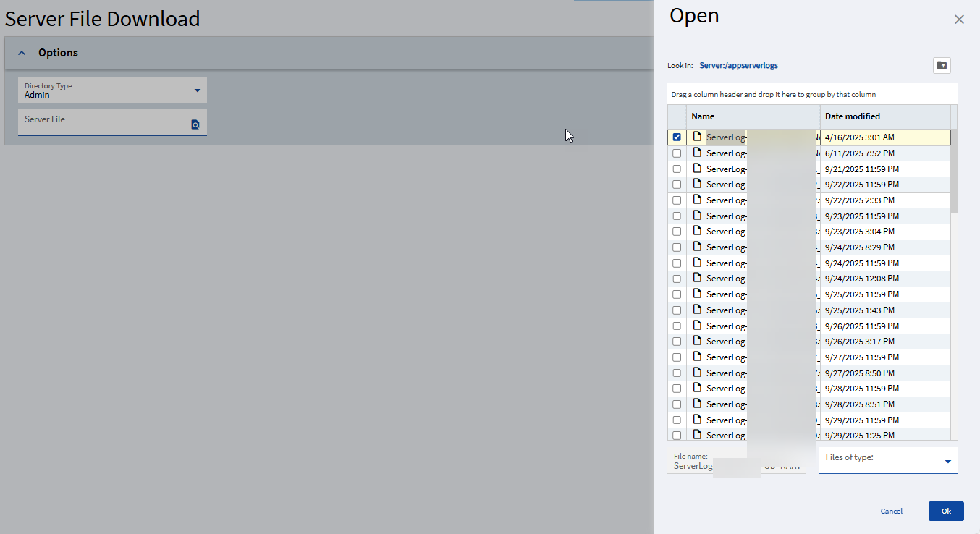
Task: Click file icon of the 9/23/2025 3:04 PM log
Action: (x=697, y=230)
